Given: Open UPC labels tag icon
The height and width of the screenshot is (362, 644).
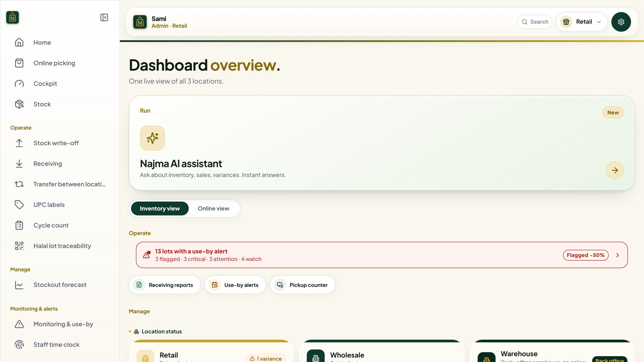Looking at the screenshot, I should tap(19, 205).
